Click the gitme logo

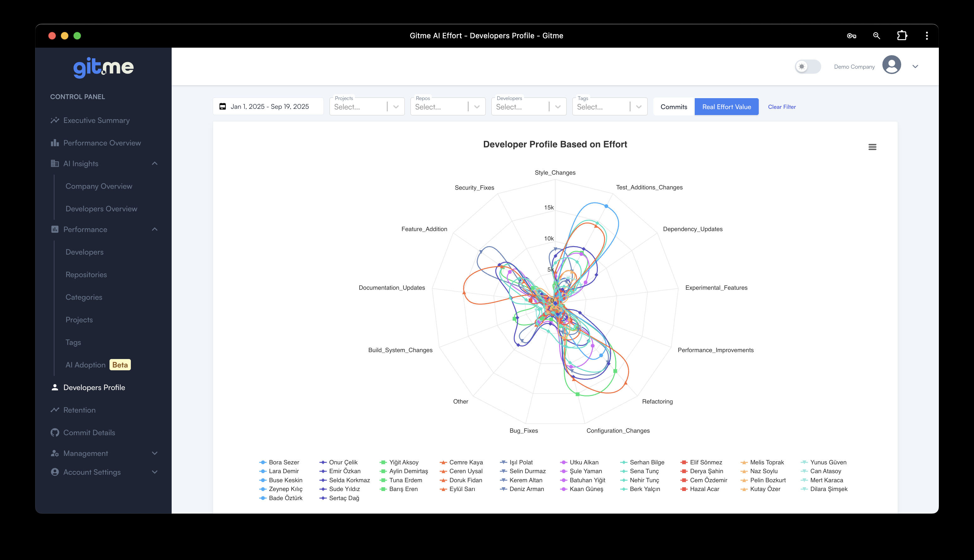[x=103, y=68]
